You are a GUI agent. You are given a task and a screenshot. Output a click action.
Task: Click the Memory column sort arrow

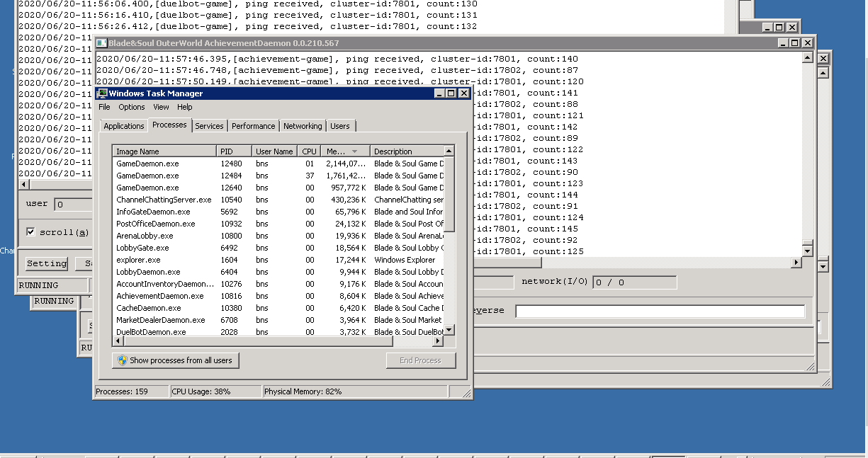[355, 151]
